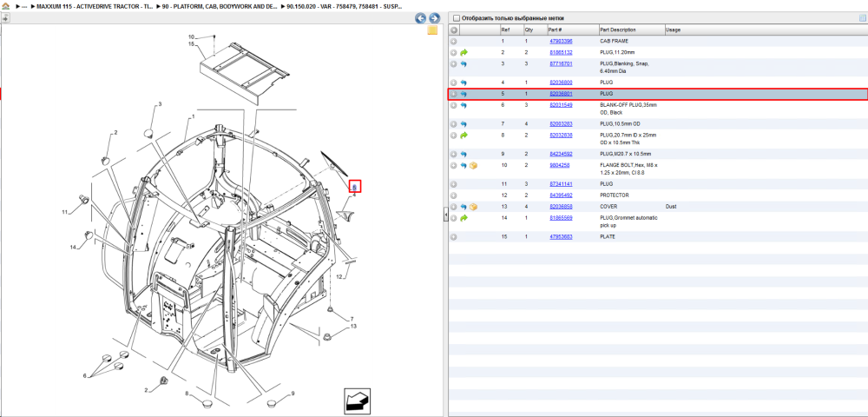Toggle 'Отобразить только выбранные метки' checkbox
Image resolution: width=868 pixels, height=417 pixels.
click(455, 18)
